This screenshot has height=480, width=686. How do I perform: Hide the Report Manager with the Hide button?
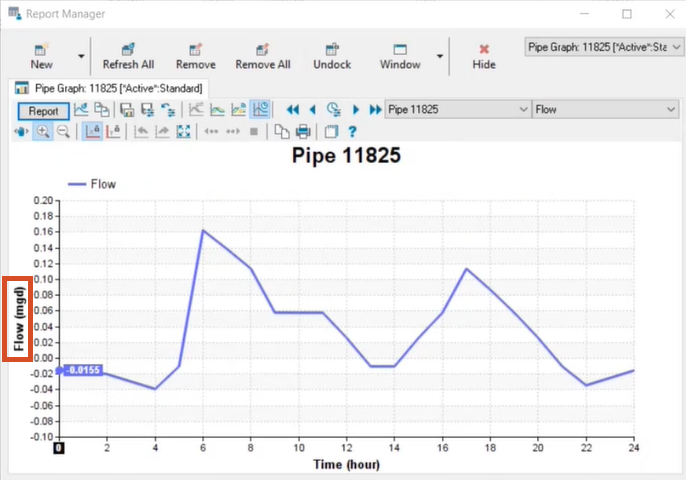(484, 56)
